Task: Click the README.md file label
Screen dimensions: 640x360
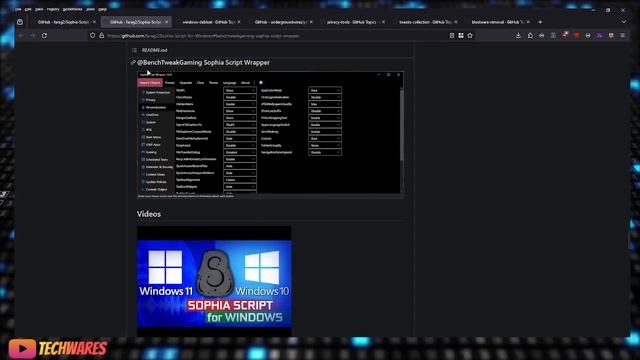Action: 155,50
